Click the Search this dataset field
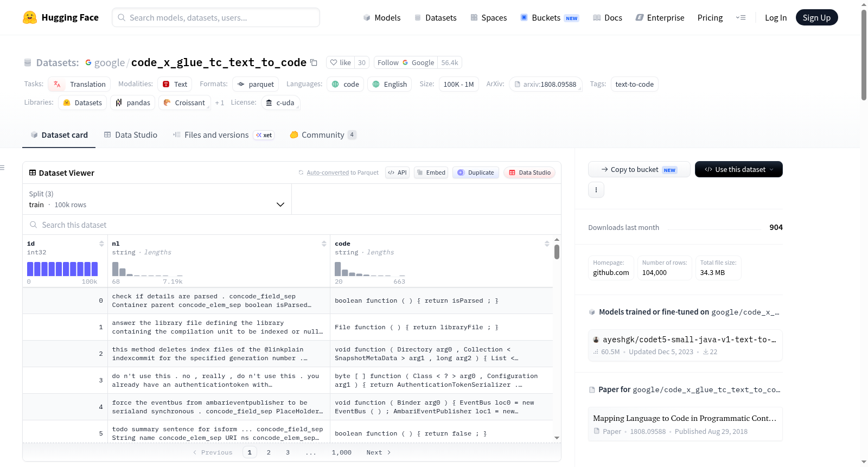Image resolution: width=868 pixels, height=467 pixels. (292, 225)
